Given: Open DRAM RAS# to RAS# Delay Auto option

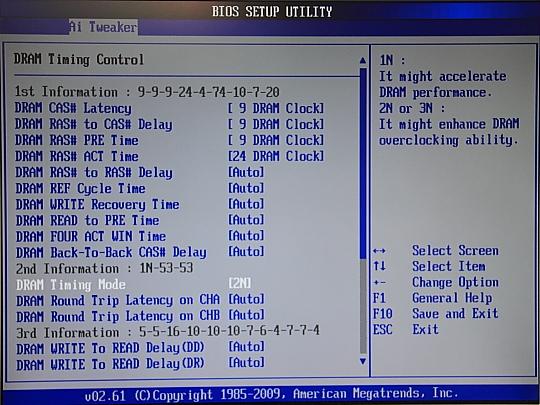Looking at the screenshot, I should [x=246, y=172].
